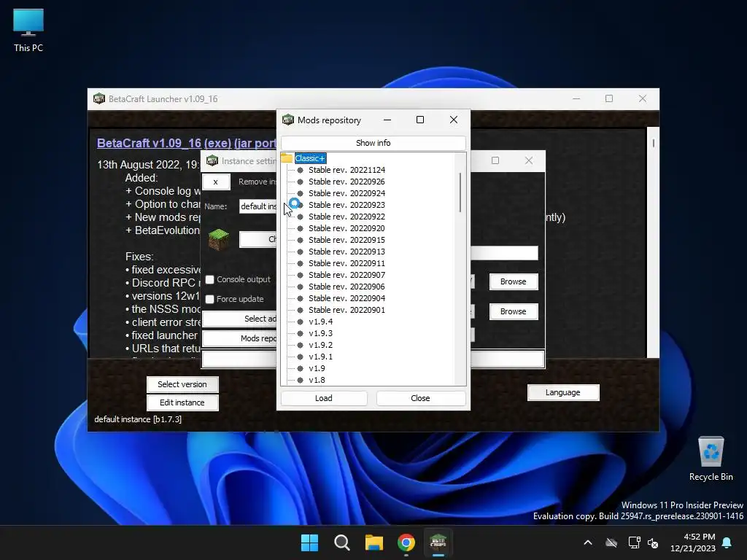Select the Classic+ tree node
This screenshot has width=747, height=560.
[x=310, y=158]
